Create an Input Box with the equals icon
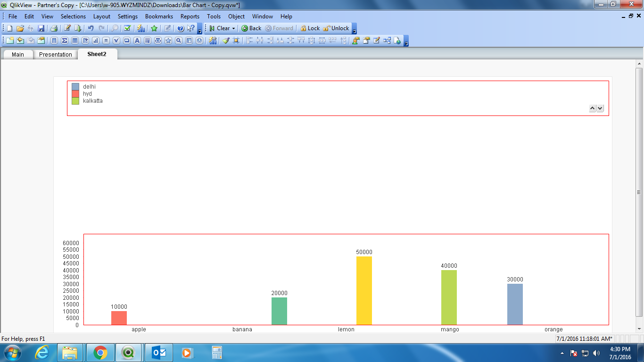Screen dimensions: 644x362 tap(106, 41)
